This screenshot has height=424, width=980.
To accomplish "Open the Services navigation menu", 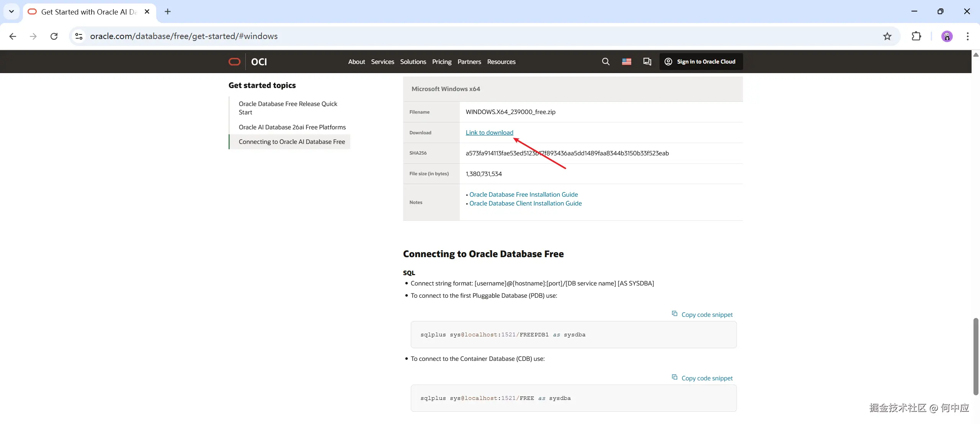I will [382, 62].
